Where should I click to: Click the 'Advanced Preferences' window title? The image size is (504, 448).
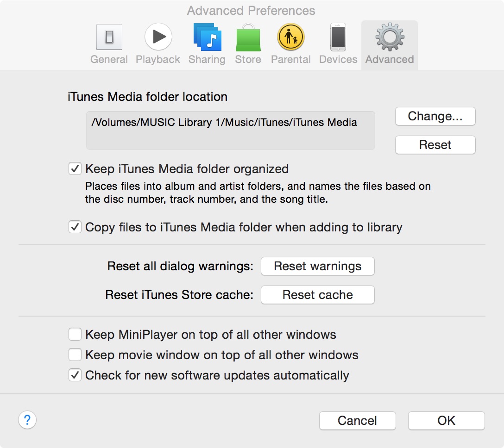pyautogui.click(x=251, y=11)
